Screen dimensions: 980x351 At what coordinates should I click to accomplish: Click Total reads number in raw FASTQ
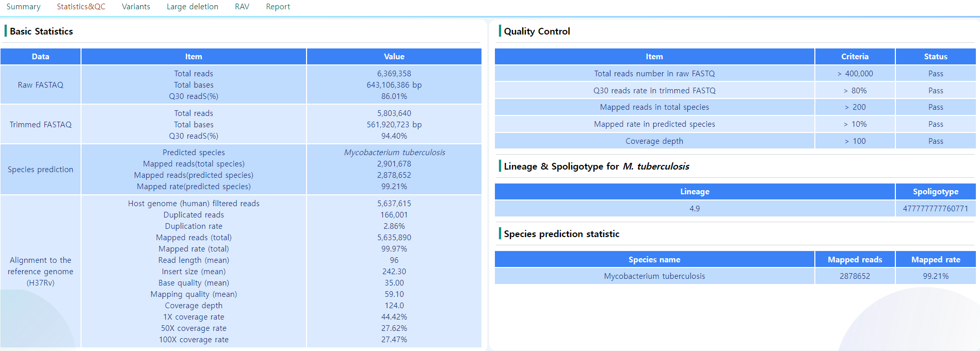(654, 74)
